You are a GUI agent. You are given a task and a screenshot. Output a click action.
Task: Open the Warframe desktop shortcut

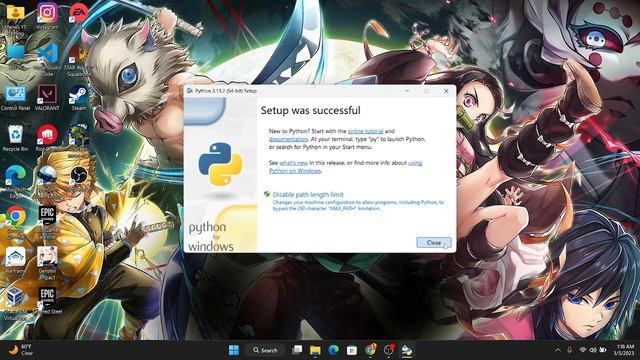[x=16, y=260]
